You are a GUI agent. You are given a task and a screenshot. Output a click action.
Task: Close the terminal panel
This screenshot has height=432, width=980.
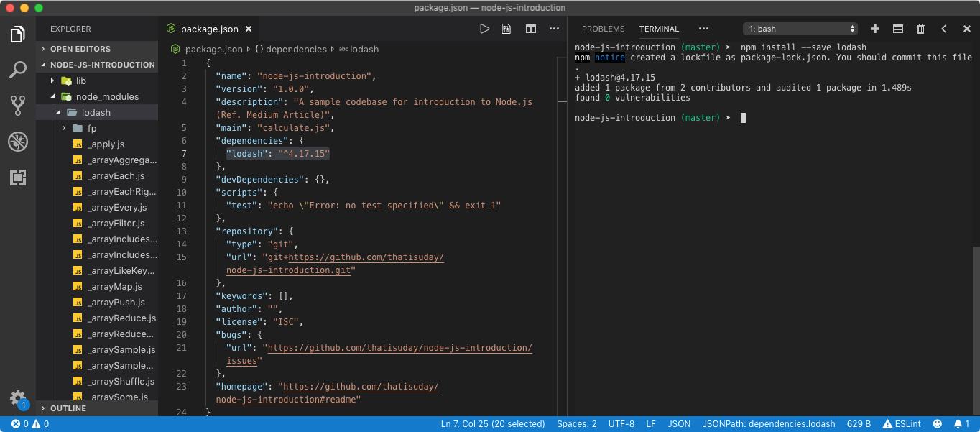coord(966,29)
